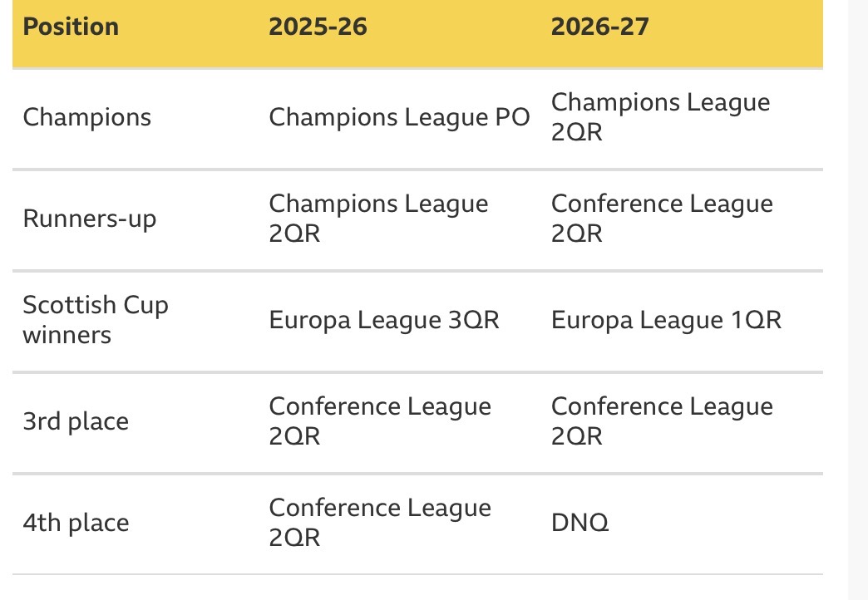This screenshot has width=868, height=600.
Task: Click 3rd place's 2026-27 Conference League 2QR cell
Action: coord(662,421)
